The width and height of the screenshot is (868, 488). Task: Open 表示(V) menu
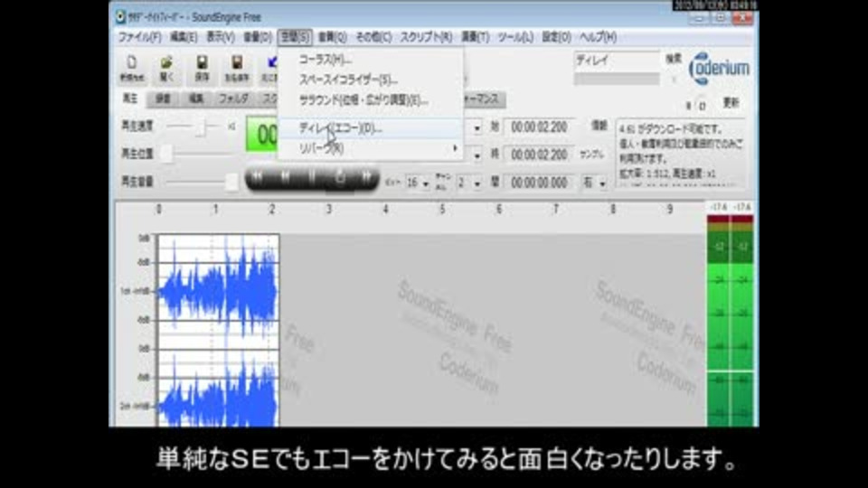tap(221, 37)
